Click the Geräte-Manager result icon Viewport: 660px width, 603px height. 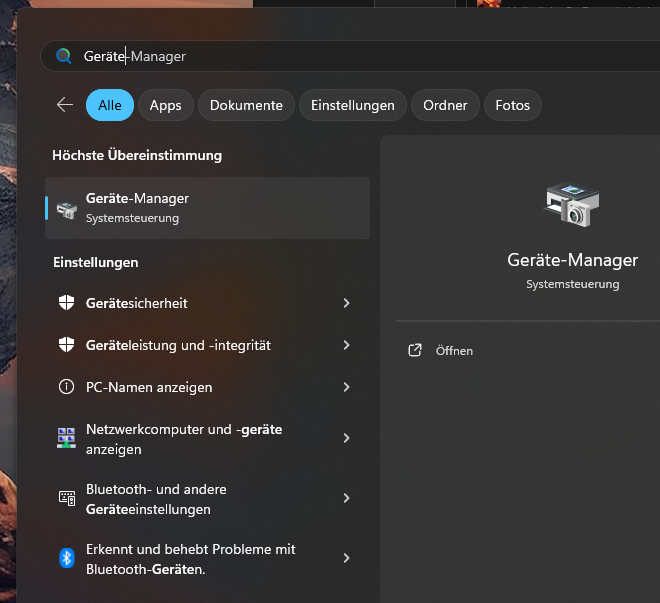[x=67, y=208]
